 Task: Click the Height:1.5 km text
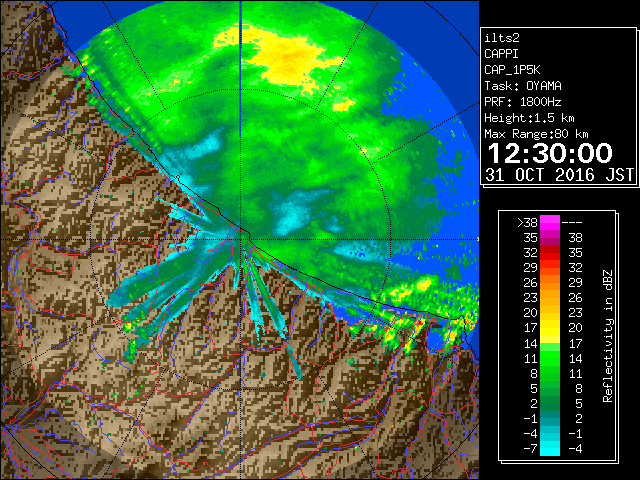[529, 118]
